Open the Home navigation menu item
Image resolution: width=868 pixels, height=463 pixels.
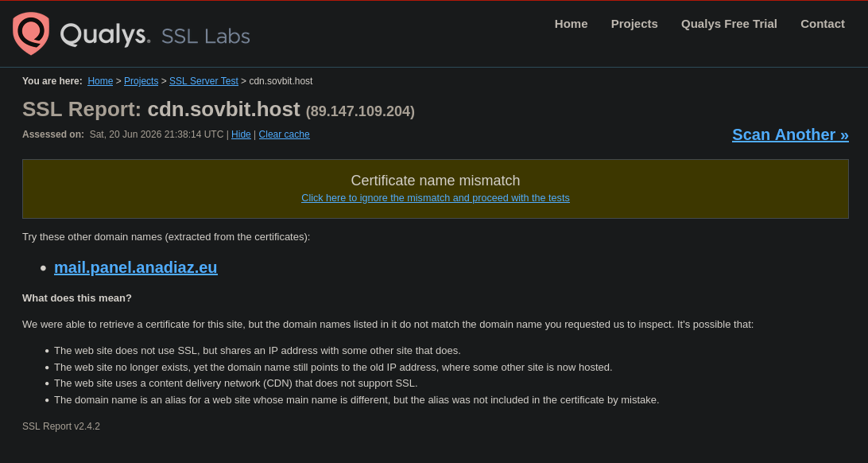point(571,24)
